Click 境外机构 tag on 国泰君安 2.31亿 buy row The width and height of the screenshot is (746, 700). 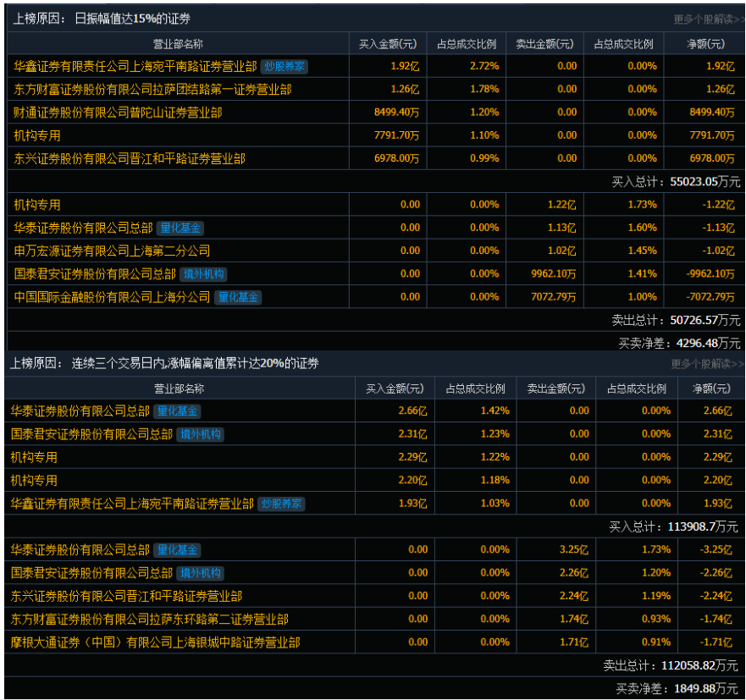[201, 435]
